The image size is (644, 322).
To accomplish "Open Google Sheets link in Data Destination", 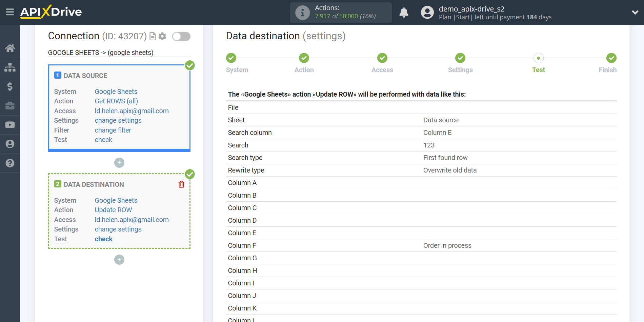I will click(116, 200).
